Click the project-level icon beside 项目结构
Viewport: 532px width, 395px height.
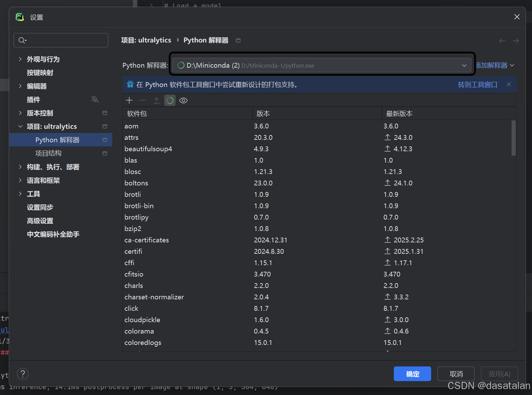click(x=105, y=153)
